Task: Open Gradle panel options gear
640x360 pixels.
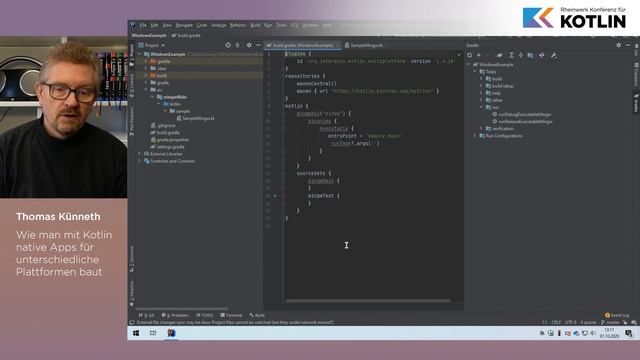Action: click(618, 45)
